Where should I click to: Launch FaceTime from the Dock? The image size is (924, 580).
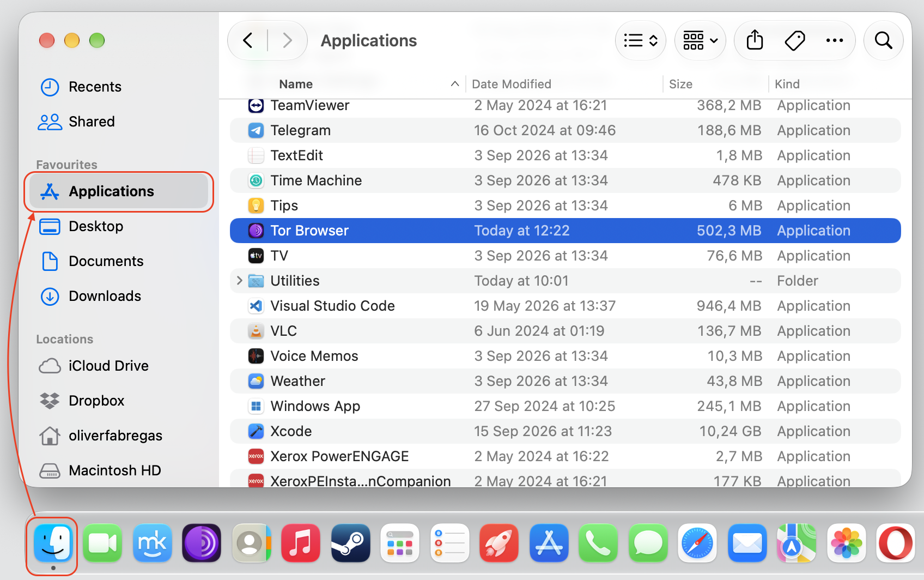(102, 543)
